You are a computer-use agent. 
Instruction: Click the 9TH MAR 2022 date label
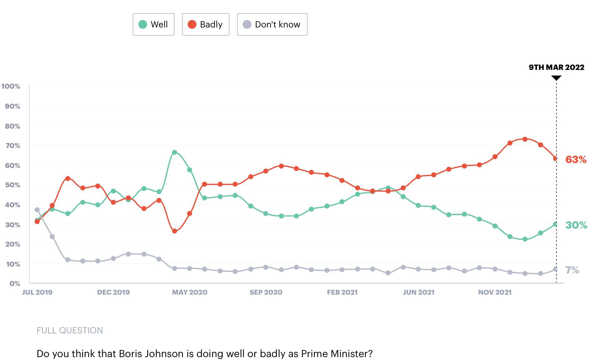tap(556, 67)
